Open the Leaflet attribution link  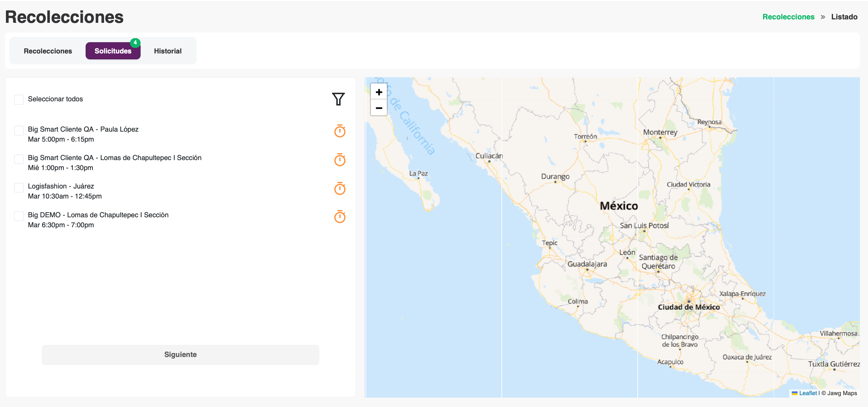pyautogui.click(x=807, y=393)
